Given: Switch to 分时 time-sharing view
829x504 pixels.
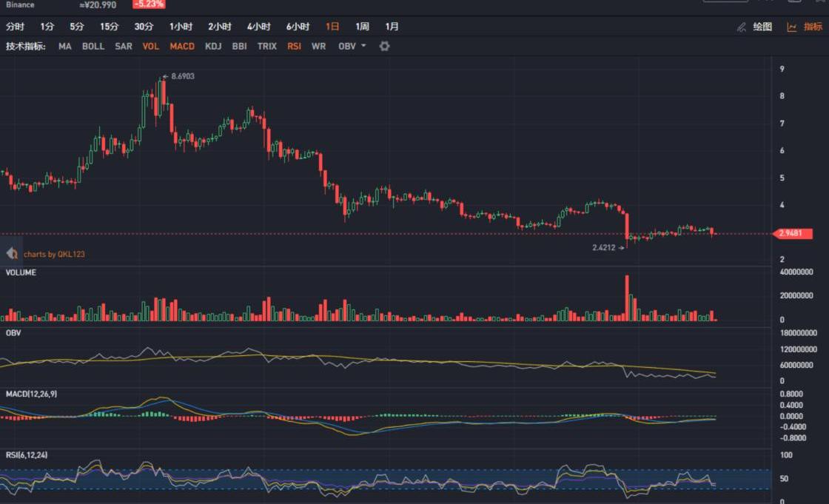Looking at the screenshot, I should click(x=15, y=27).
